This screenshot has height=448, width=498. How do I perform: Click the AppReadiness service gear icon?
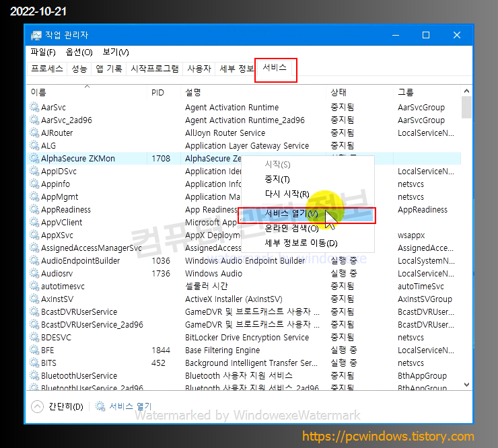coord(34,209)
